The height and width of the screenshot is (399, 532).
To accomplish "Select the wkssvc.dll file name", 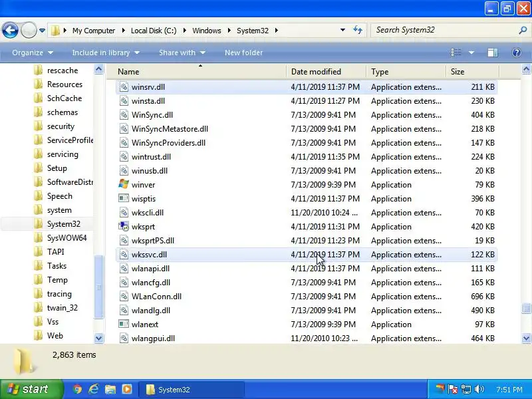I will coord(149,255).
